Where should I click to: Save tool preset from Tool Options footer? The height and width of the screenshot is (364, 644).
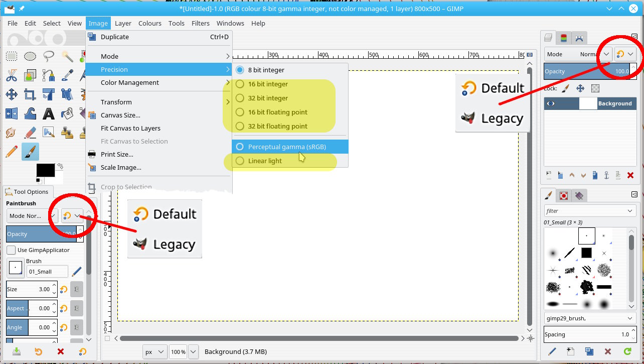point(16,351)
